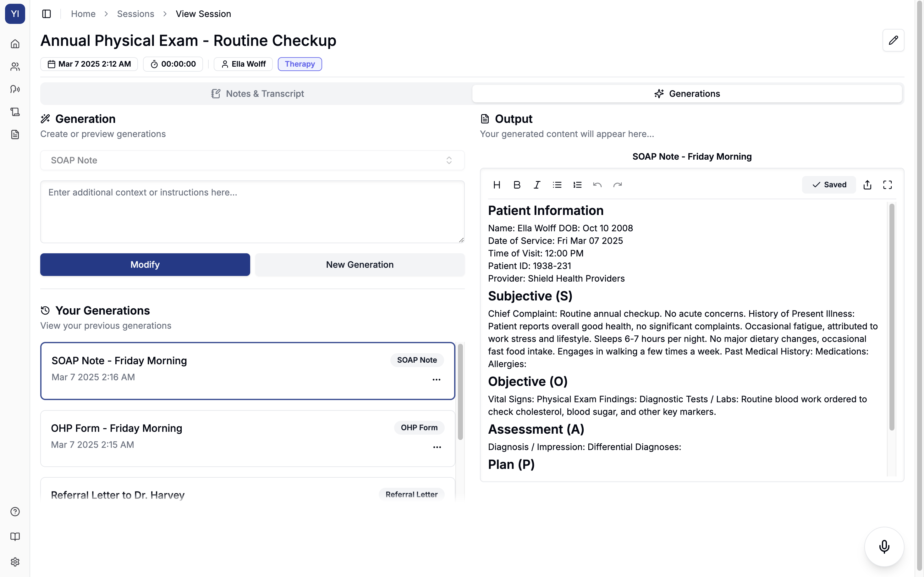Toggle the sidebar panel icon

[46, 14]
